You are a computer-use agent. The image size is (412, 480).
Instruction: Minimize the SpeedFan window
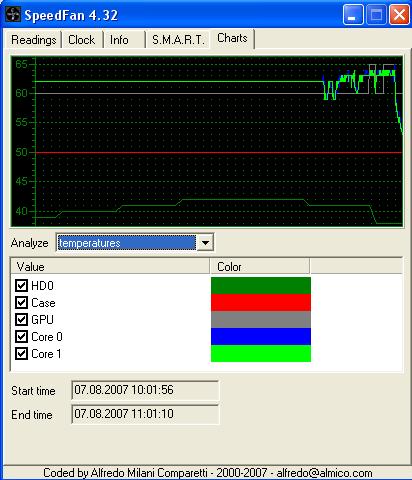coord(353,15)
